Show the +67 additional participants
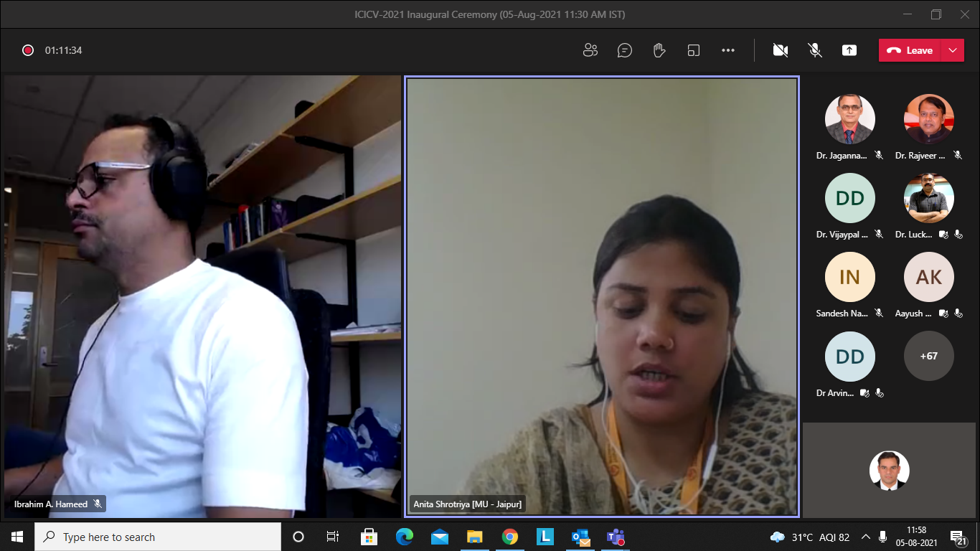980x551 pixels. 928,356
